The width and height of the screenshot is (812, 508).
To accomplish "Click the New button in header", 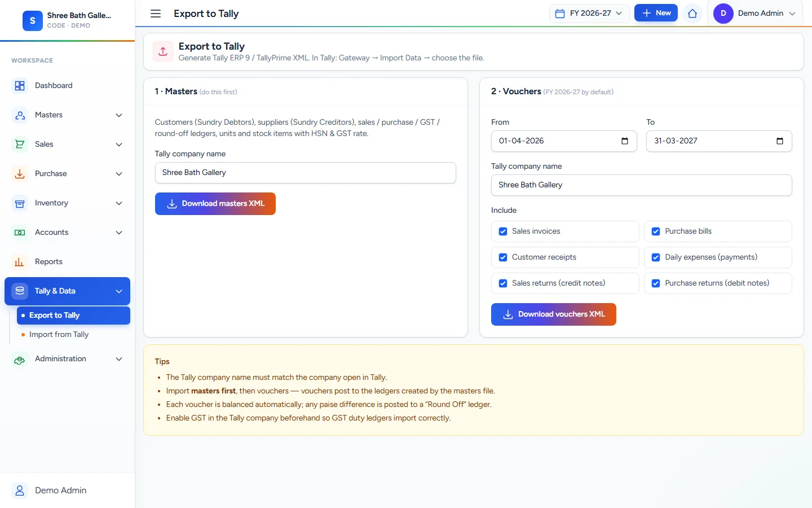I will point(656,13).
